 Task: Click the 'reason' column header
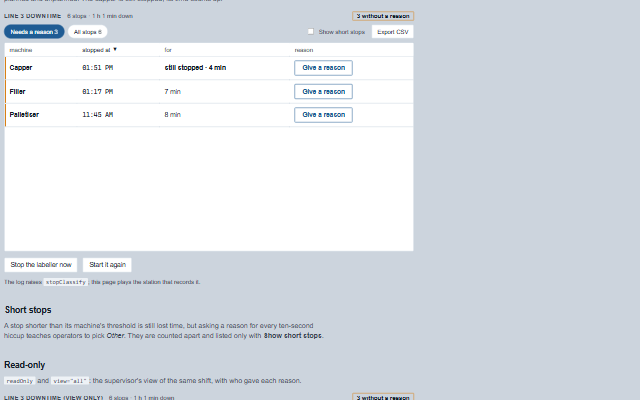(304, 50)
